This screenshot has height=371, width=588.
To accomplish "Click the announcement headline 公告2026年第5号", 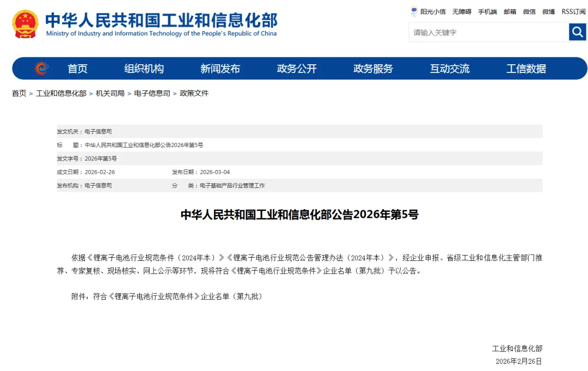I will click(x=299, y=214).
